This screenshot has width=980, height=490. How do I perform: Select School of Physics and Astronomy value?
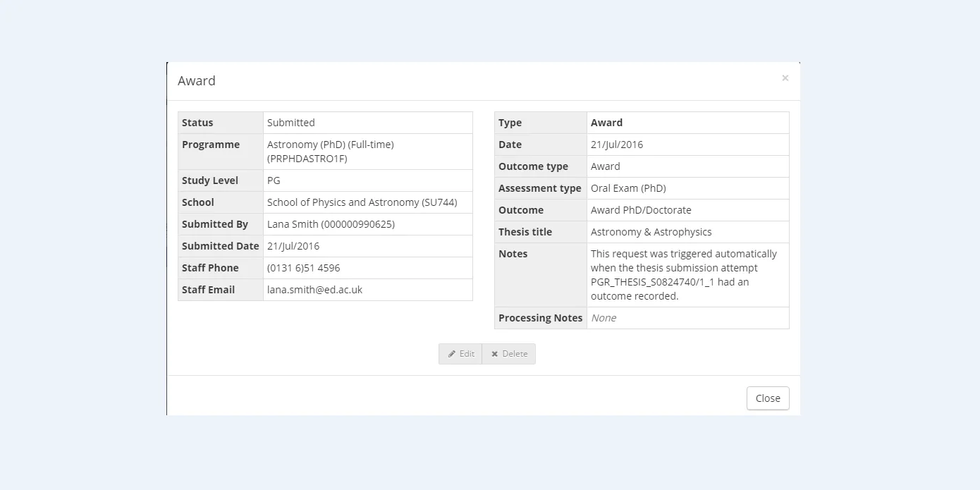[x=362, y=202]
